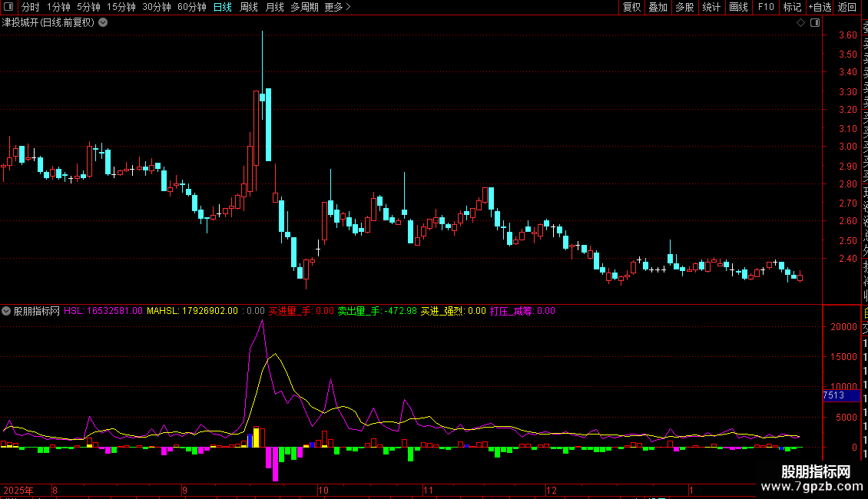Expand the 更多 periods menu

pos(337,7)
